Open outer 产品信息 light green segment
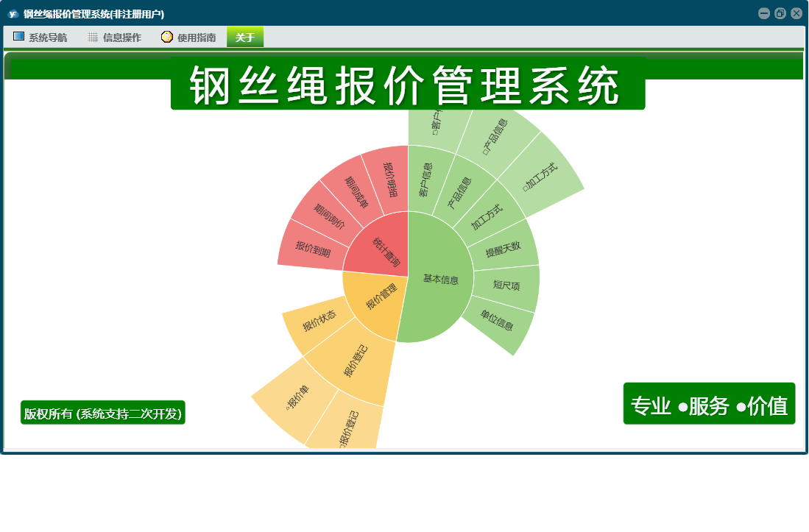 tap(495, 137)
